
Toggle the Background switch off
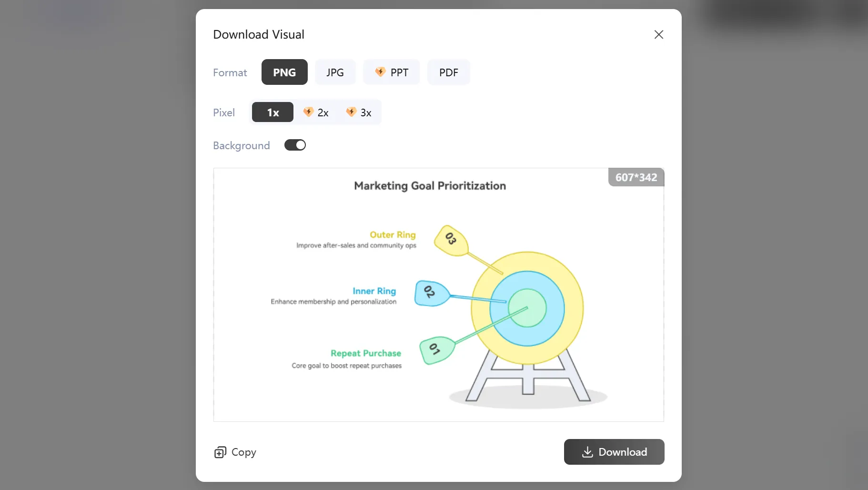click(x=295, y=145)
